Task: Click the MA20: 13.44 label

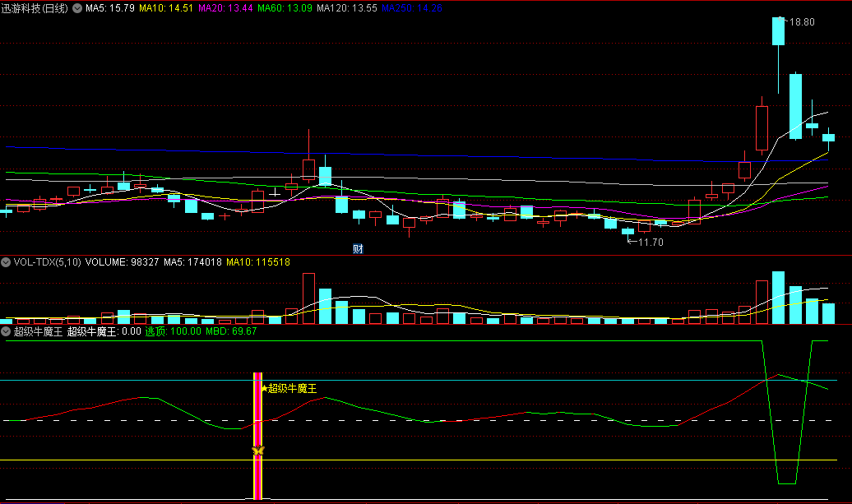Action: click(x=225, y=8)
